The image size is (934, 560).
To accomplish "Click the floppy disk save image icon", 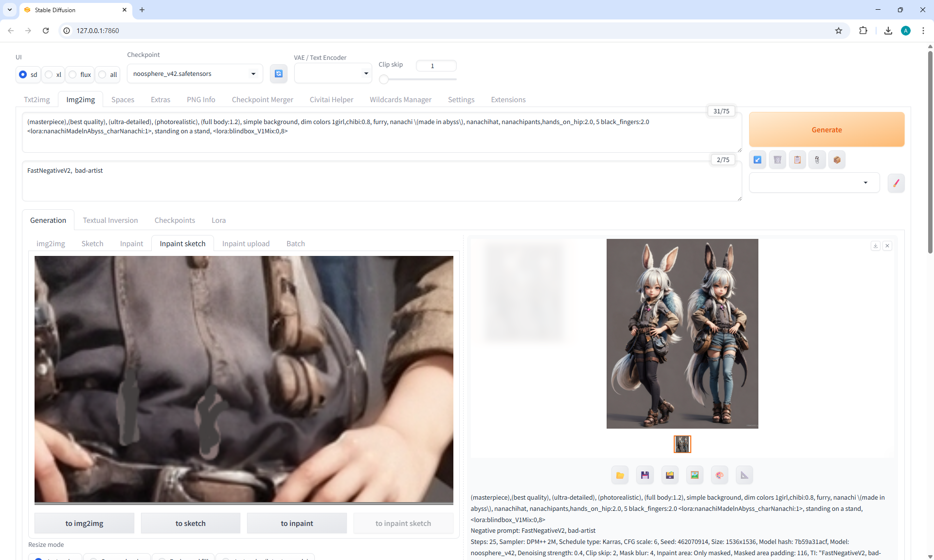I will tap(645, 475).
